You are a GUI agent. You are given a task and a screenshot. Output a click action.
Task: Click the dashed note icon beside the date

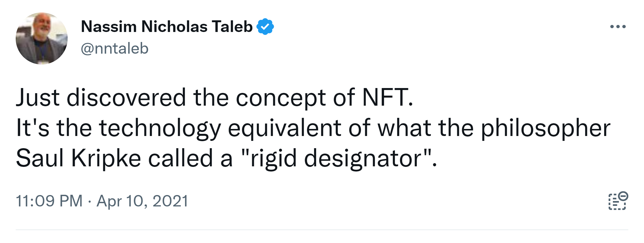click(x=616, y=203)
